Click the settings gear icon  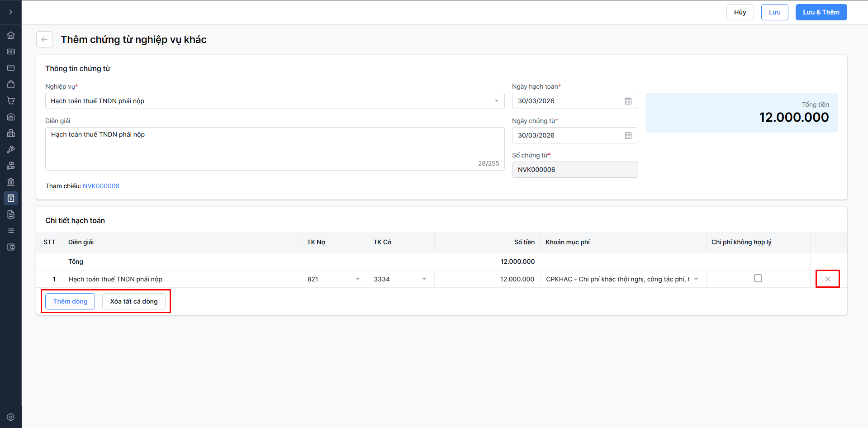tap(11, 417)
